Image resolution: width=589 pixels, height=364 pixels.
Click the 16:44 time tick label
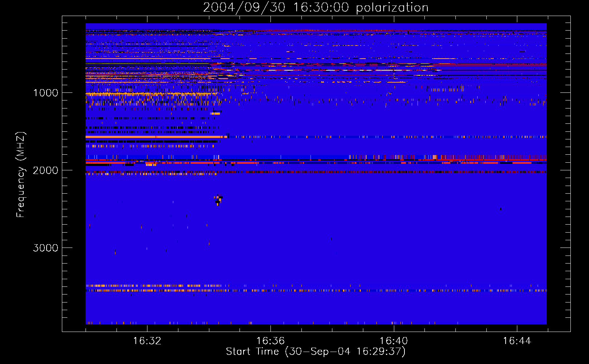pyautogui.click(x=517, y=341)
